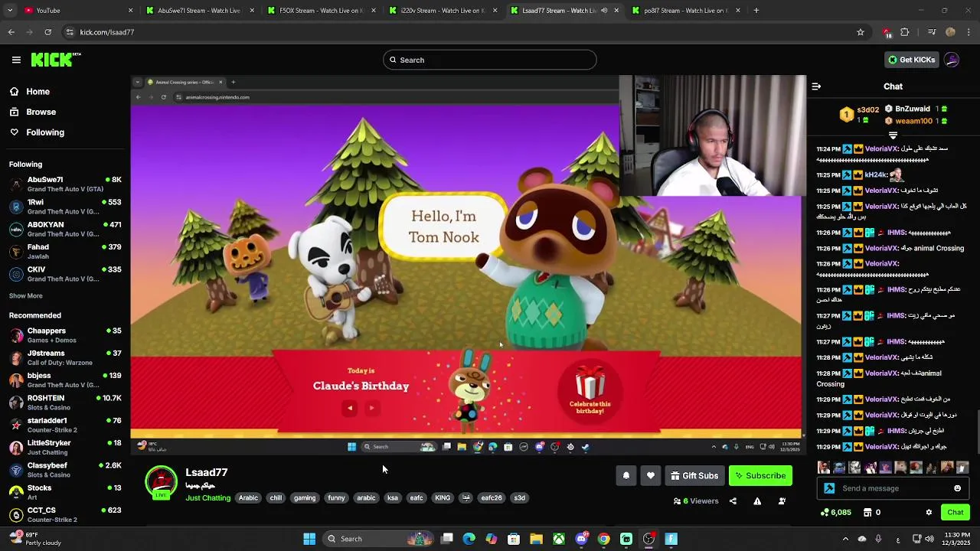Click the Get KICKs button
Image resolution: width=980 pixels, height=551 pixels.
pos(911,60)
